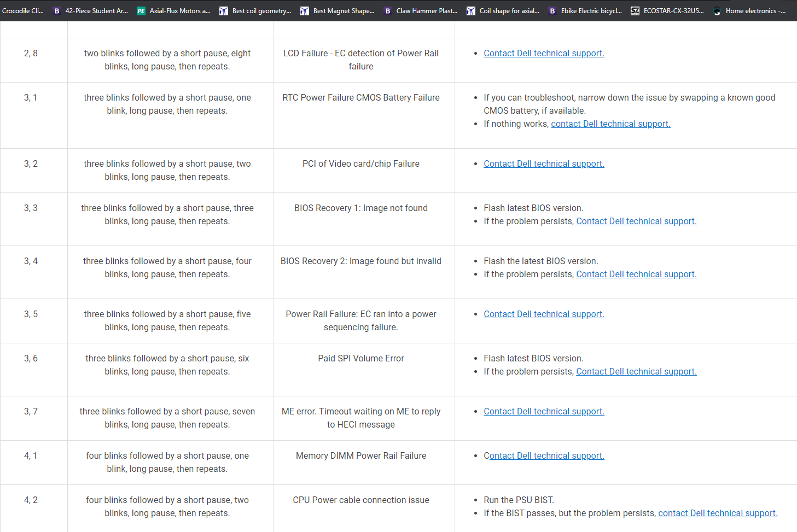Click "Flash latest BIOS version." in row 3, 3
This screenshot has width=797, height=532.
coord(533,208)
